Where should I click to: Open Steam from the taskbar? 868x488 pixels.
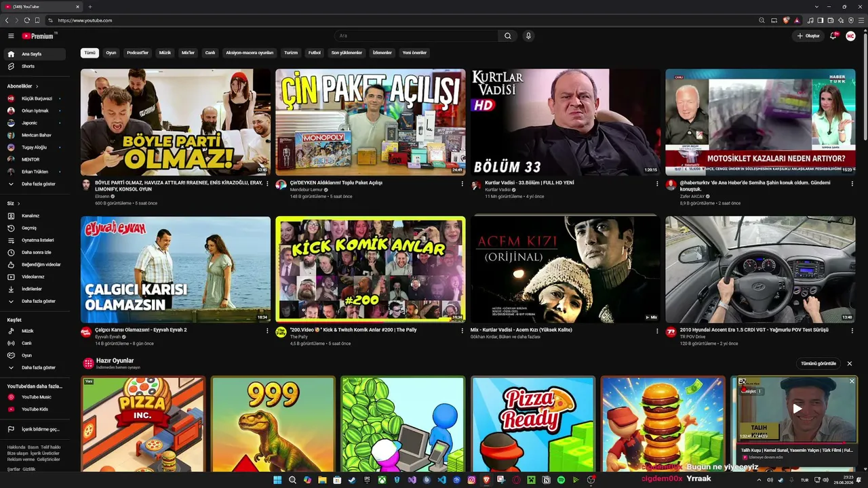352,480
